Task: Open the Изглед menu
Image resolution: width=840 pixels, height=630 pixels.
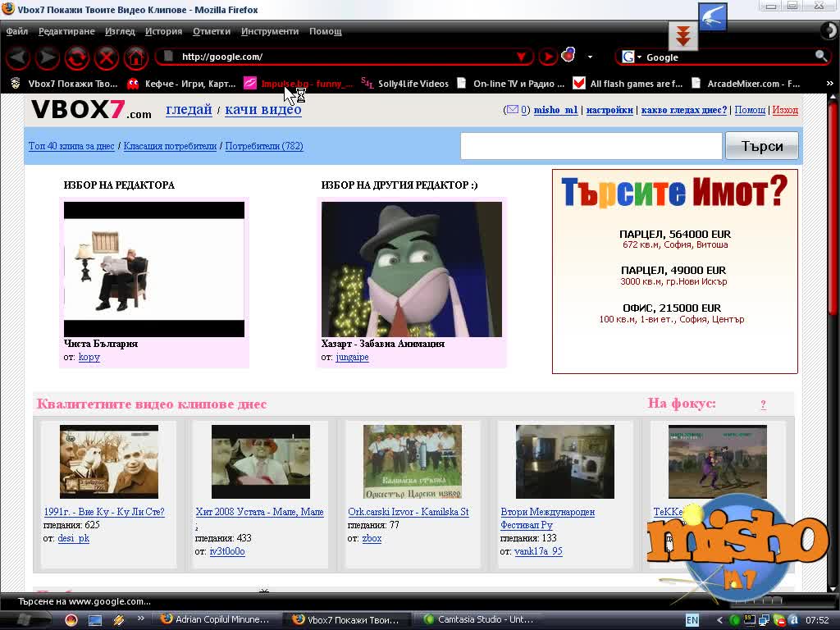Action: 120,31
